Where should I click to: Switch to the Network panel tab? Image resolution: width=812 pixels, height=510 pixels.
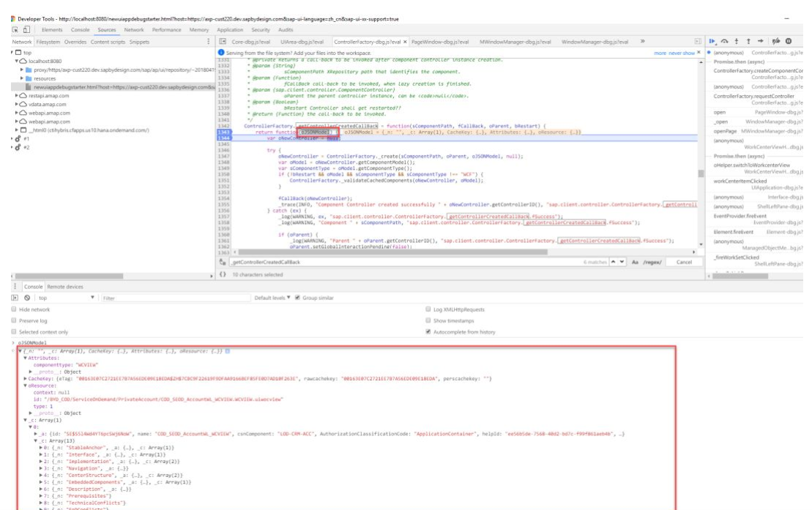pos(133,29)
